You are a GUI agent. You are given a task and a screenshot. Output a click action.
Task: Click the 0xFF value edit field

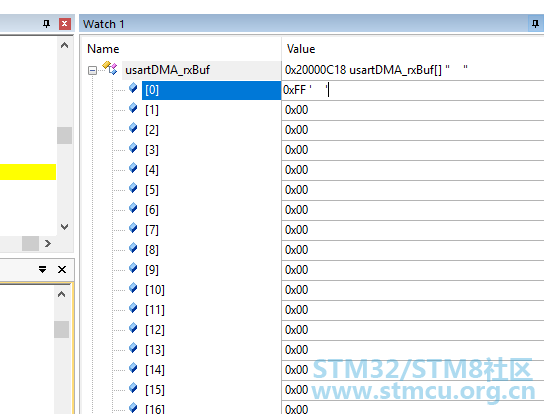click(x=413, y=90)
